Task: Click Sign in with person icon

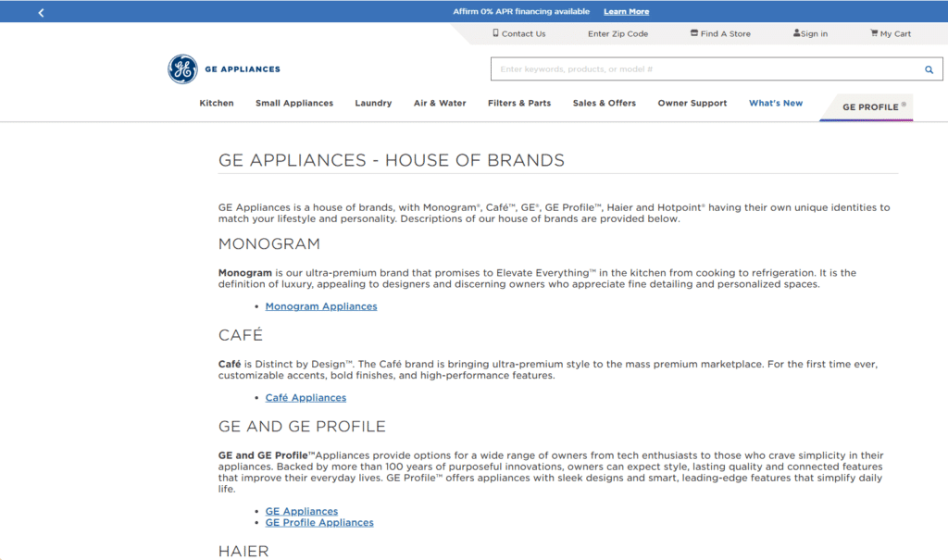Action: [x=810, y=34]
